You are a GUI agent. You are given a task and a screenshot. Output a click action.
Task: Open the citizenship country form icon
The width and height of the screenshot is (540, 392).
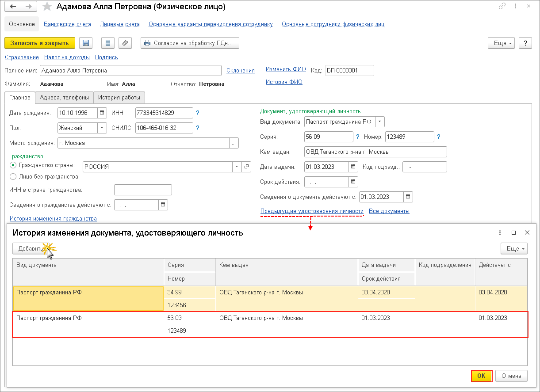(246, 167)
